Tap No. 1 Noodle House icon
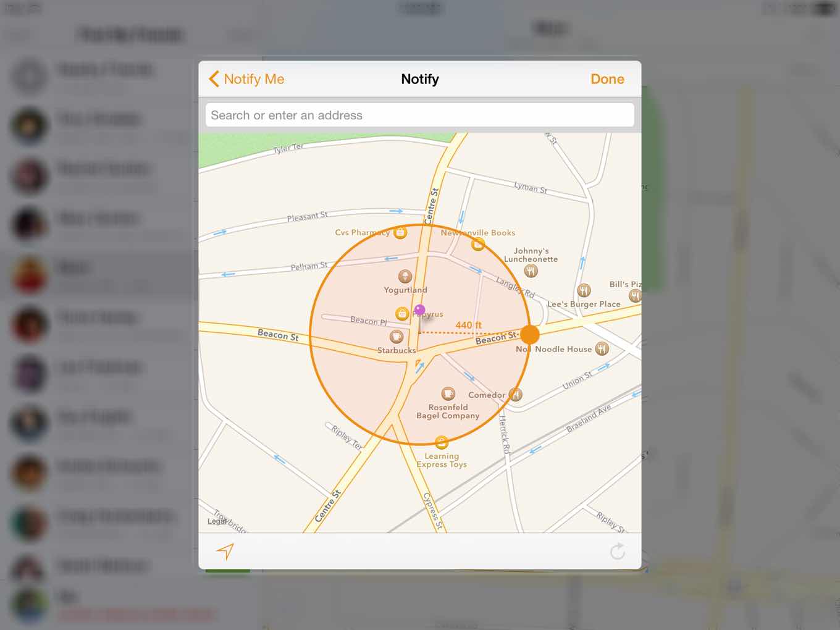This screenshot has width=840, height=630. tap(602, 349)
